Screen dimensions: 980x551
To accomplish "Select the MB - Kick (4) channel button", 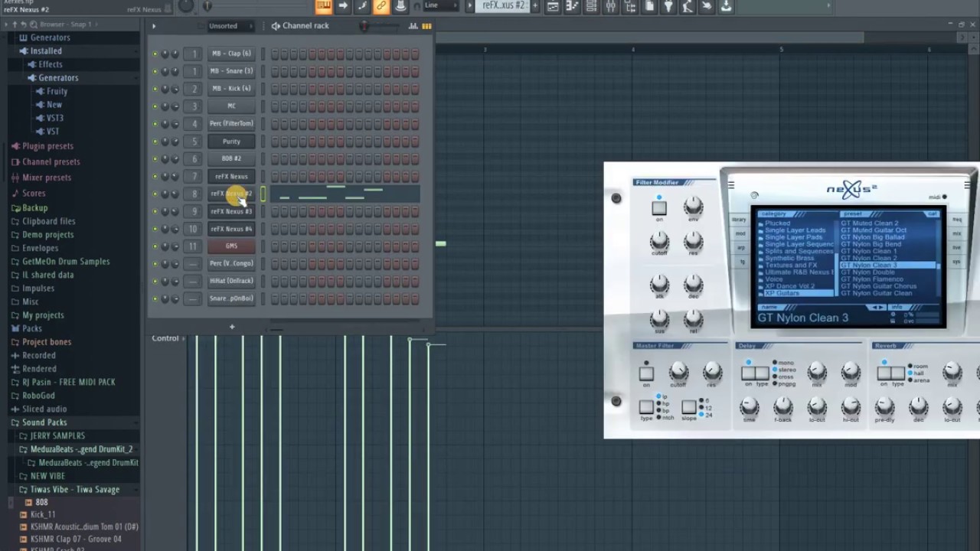I will pos(231,89).
